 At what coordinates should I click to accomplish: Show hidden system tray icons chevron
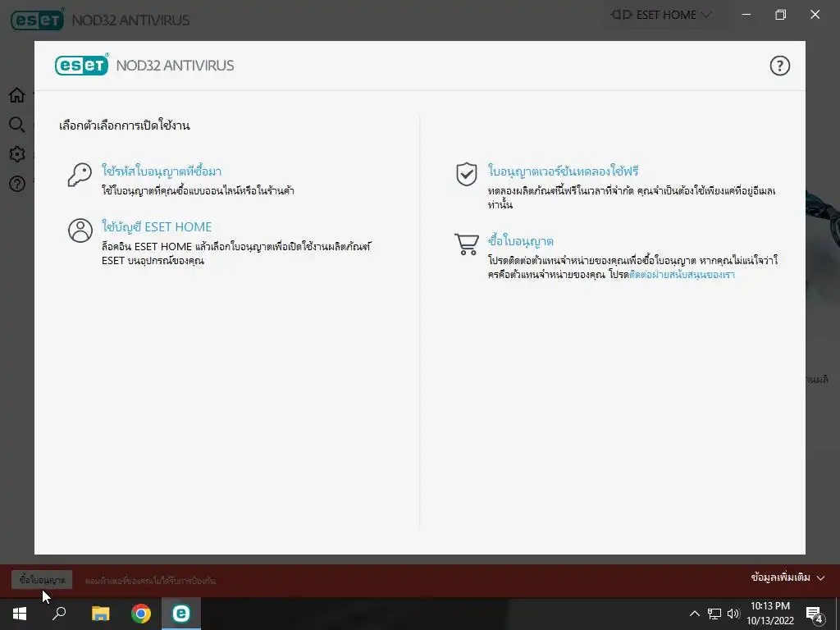[694, 614]
